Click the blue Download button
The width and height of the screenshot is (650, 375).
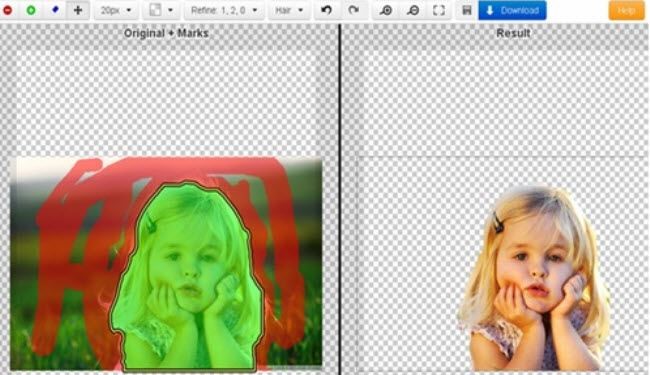(512, 10)
